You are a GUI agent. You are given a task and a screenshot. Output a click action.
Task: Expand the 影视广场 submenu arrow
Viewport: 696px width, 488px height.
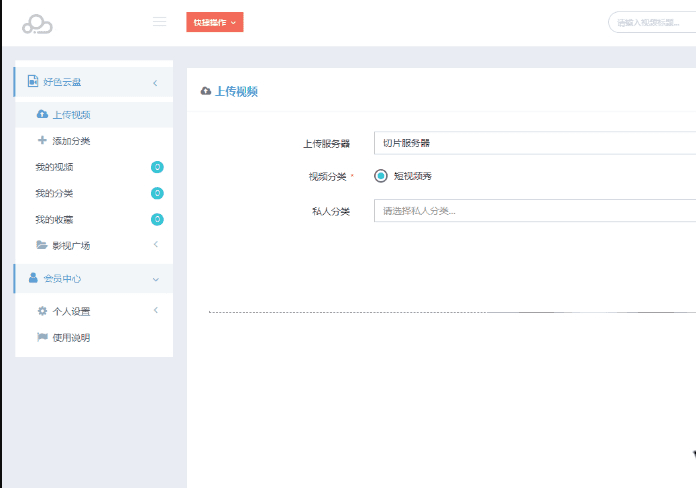point(155,245)
